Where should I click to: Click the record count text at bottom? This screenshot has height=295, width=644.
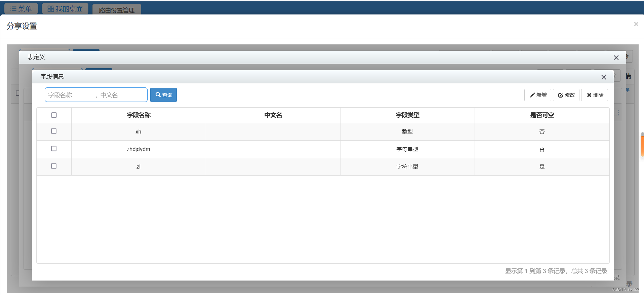tap(556, 271)
